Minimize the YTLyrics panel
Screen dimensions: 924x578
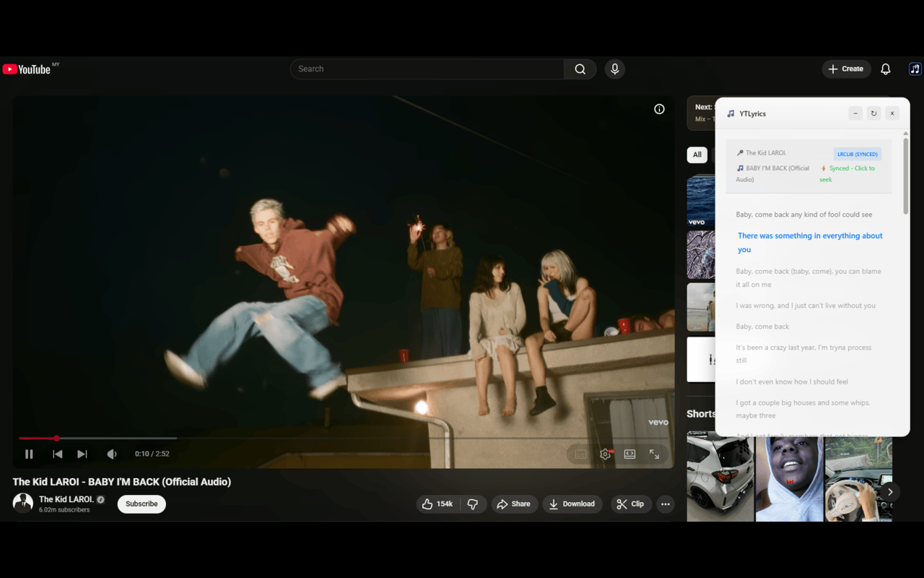point(855,113)
